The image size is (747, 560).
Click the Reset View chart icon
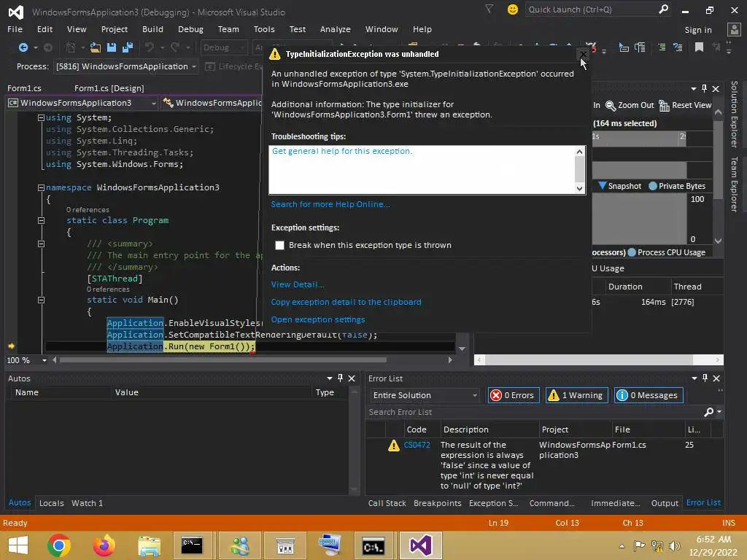coord(664,105)
